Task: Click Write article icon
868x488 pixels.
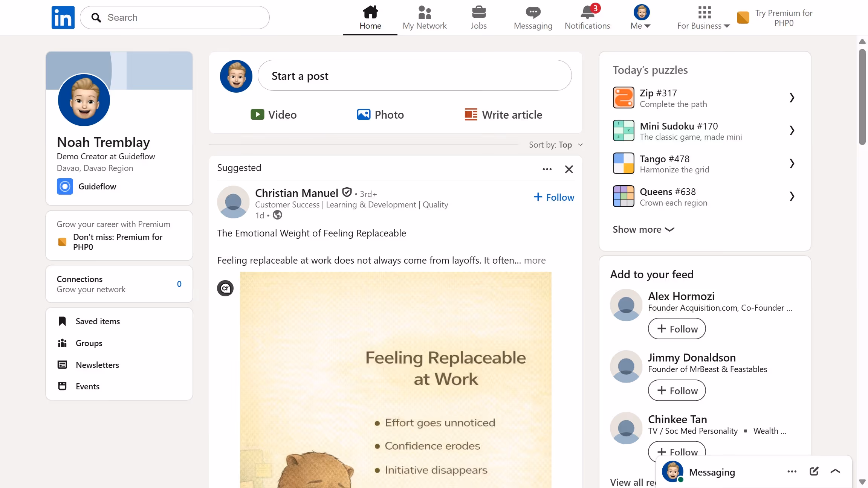Action: pyautogui.click(x=471, y=114)
